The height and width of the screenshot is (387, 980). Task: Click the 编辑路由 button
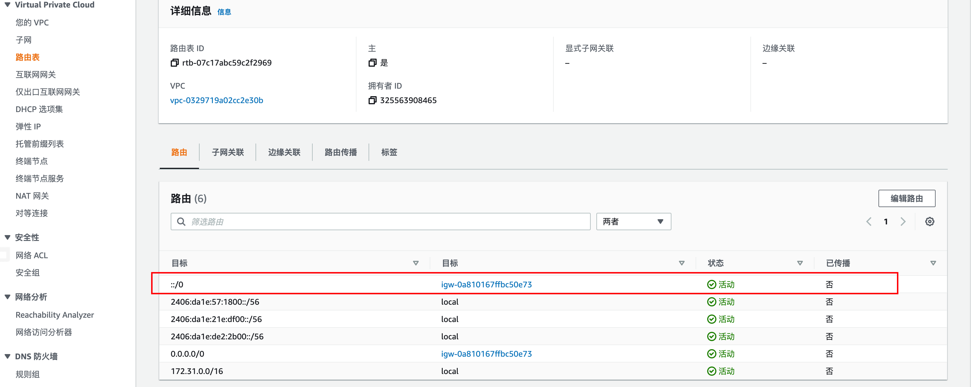pos(906,198)
